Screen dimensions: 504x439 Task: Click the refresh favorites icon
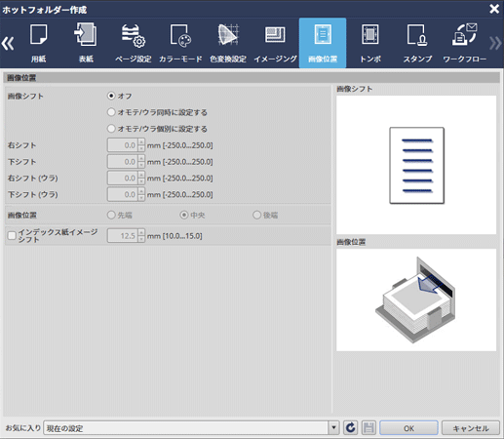point(351,427)
